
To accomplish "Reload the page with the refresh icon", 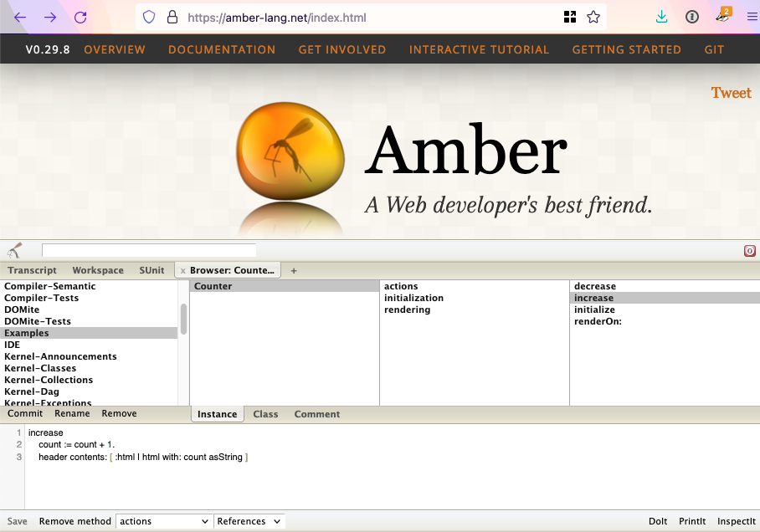I will [80, 18].
